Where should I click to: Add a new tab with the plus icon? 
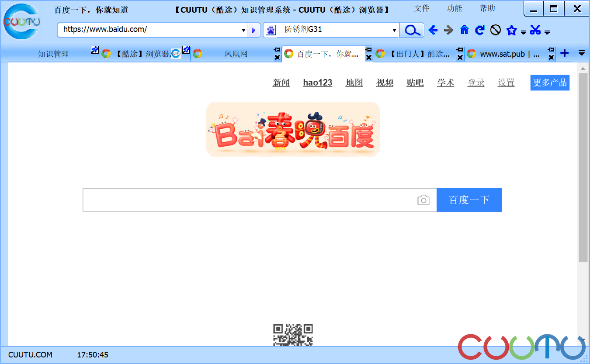pyautogui.click(x=565, y=53)
